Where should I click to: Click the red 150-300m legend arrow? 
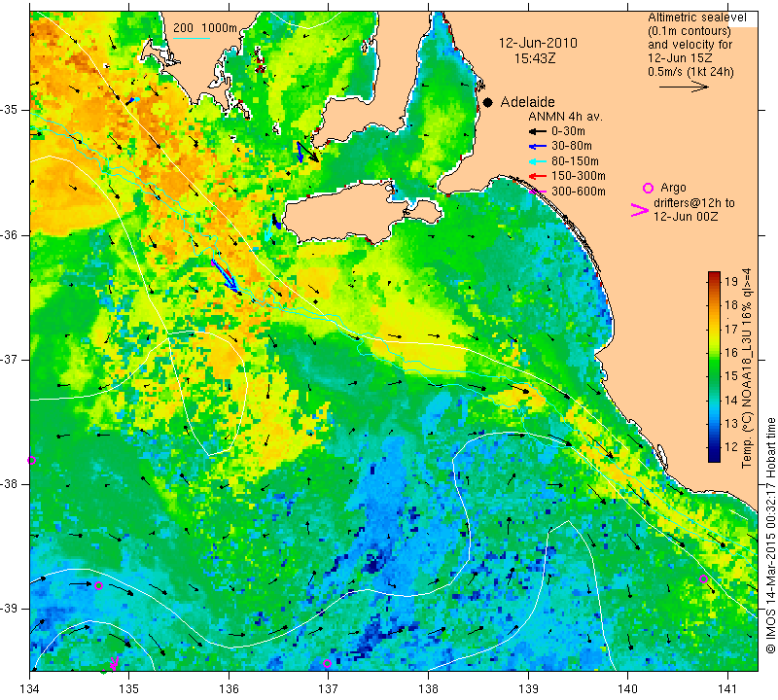coord(538,176)
